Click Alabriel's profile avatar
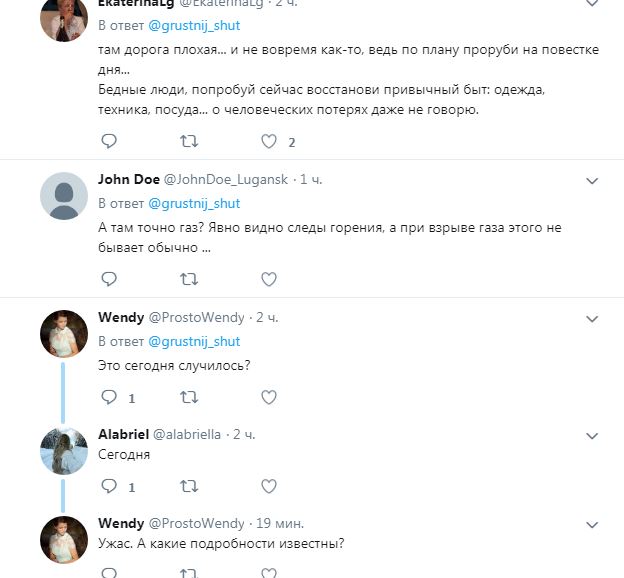The width and height of the screenshot is (624, 578). (64, 451)
